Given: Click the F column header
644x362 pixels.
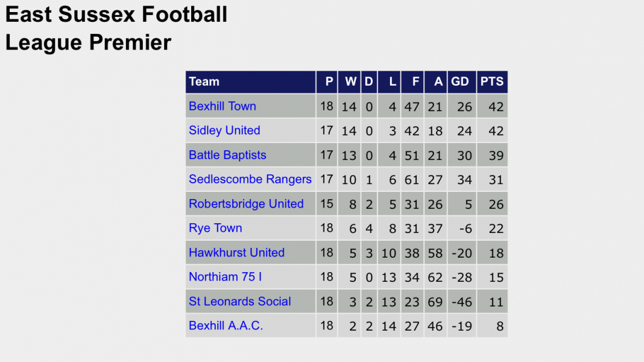Looking at the screenshot, I should pos(415,82).
